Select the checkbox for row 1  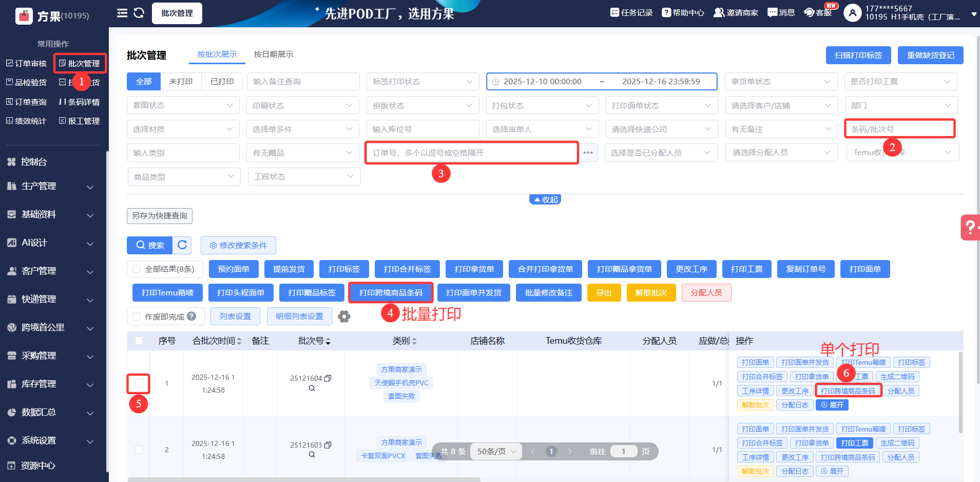[x=139, y=383]
